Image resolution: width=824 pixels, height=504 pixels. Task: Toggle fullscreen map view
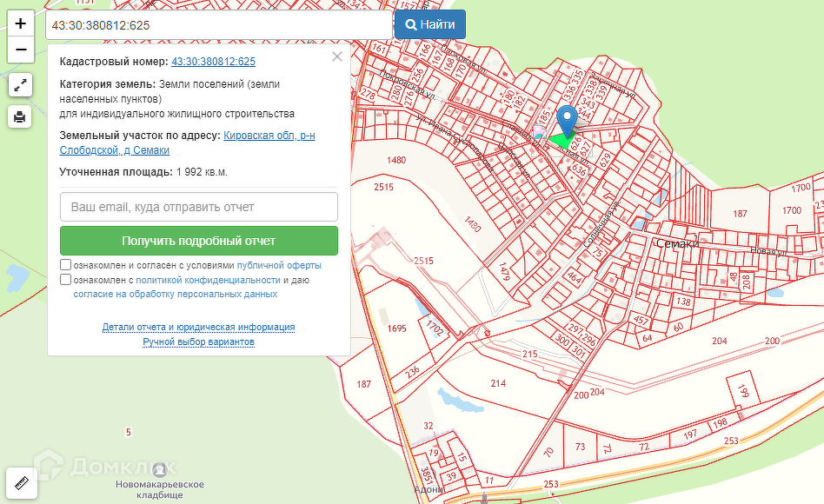point(21,84)
